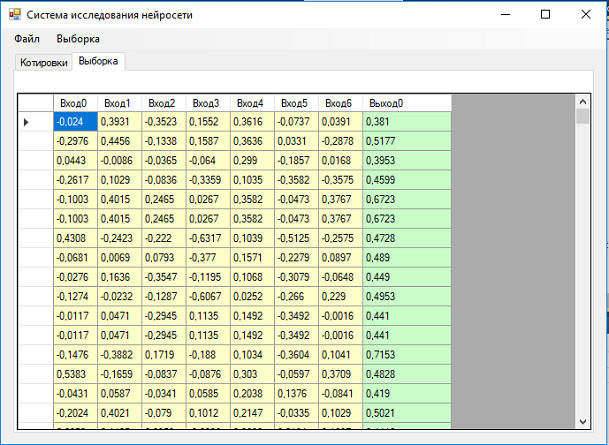Select cell 0,1552 in Вход3
This screenshot has height=445, width=609.
[x=208, y=122]
